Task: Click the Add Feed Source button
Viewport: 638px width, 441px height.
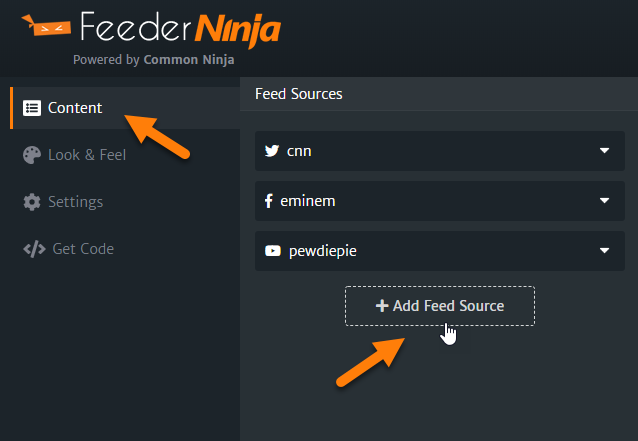Action: pos(440,306)
